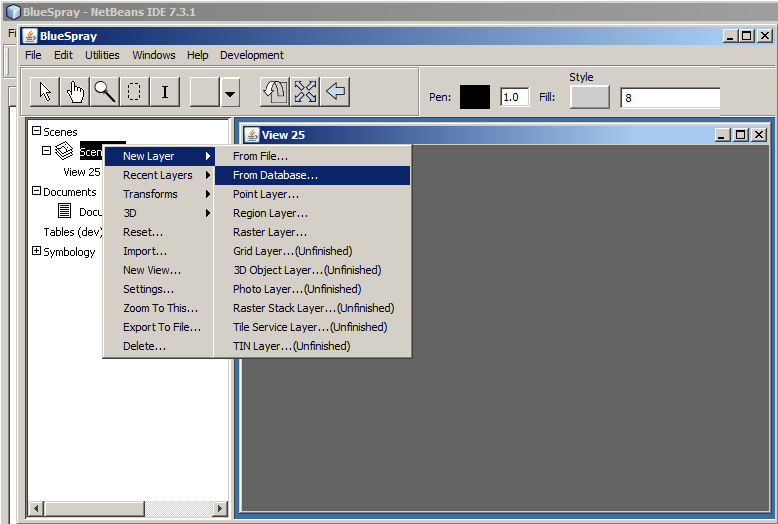Viewport: 778px width, 524px height.
Task: Click Export To File in context menu
Action: pyautogui.click(x=161, y=327)
